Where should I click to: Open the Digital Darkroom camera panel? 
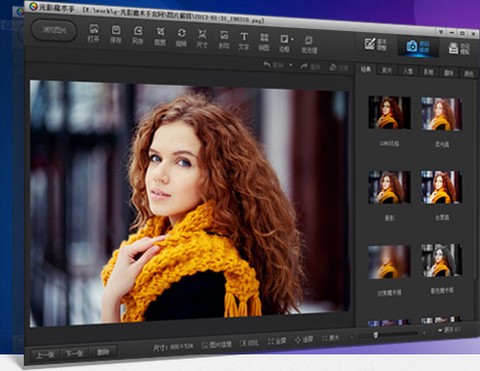(x=418, y=46)
